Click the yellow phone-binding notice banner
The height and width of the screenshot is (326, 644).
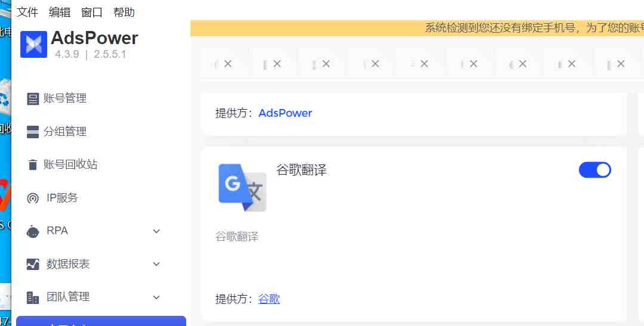click(417, 28)
